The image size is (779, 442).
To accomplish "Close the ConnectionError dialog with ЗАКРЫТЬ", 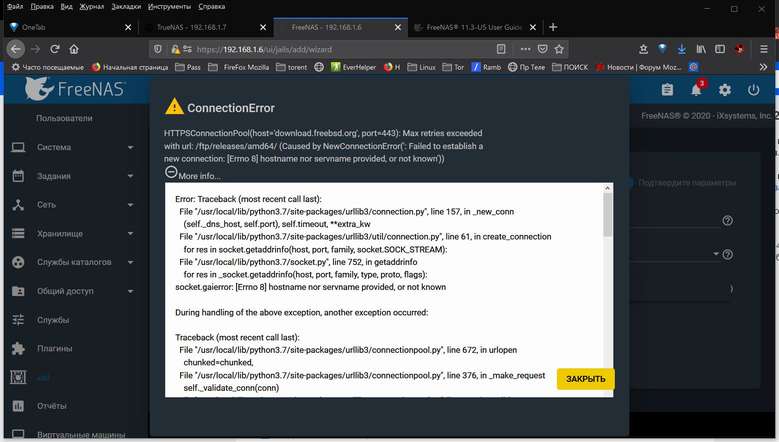I will point(585,379).
